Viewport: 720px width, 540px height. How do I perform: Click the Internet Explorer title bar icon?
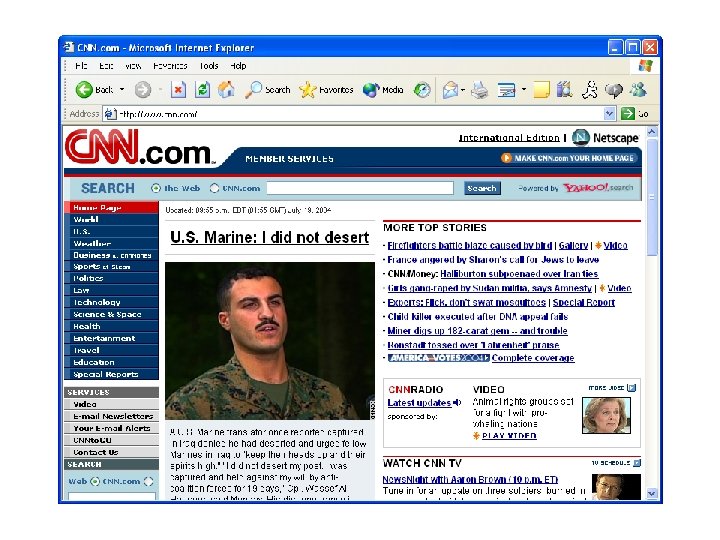click(x=69, y=47)
